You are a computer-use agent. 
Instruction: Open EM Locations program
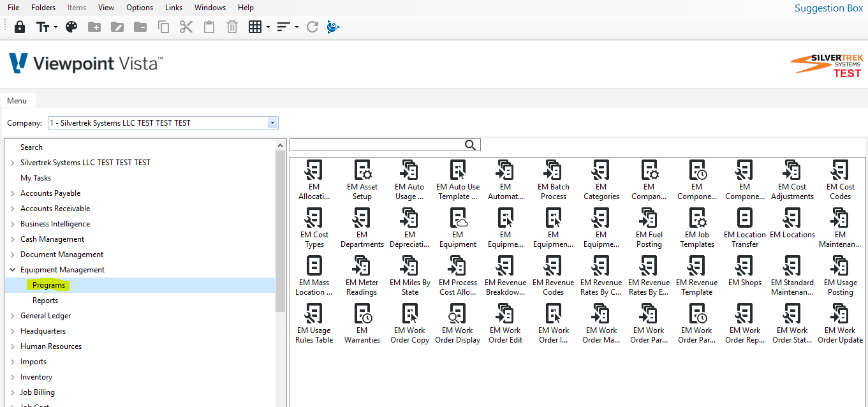pyautogui.click(x=793, y=223)
